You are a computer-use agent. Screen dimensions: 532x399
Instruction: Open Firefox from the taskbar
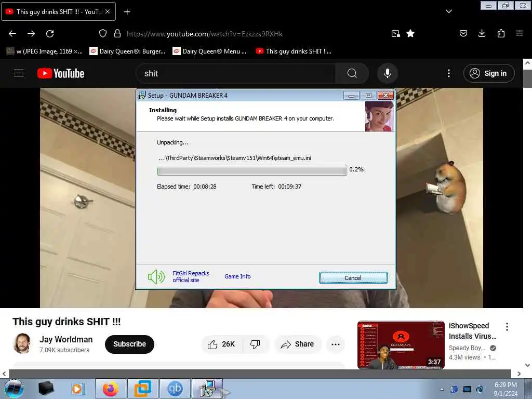point(111,389)
